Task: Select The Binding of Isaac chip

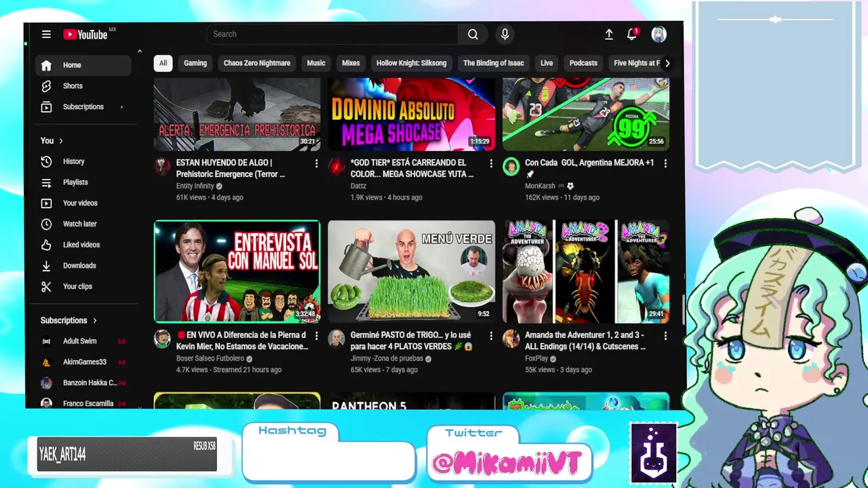Action: click(x=493, y=63)
